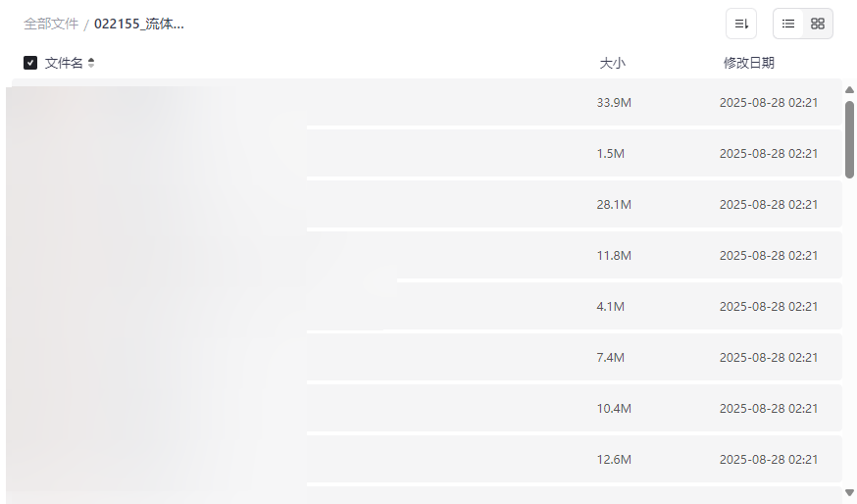Uncheck the select-all files checkbox
857x504 pixels.
[30, 63]
